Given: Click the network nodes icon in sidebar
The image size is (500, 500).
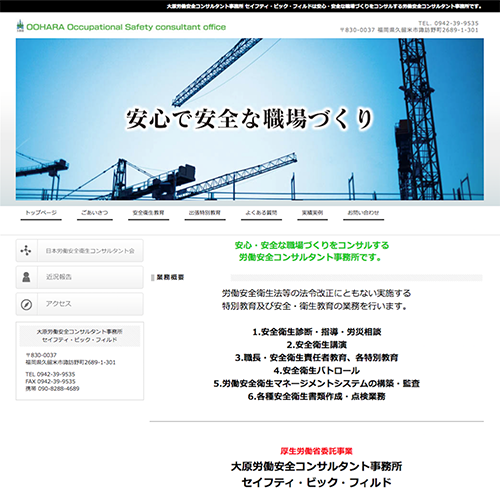Looking at the screenshot, I should (26, 250).
